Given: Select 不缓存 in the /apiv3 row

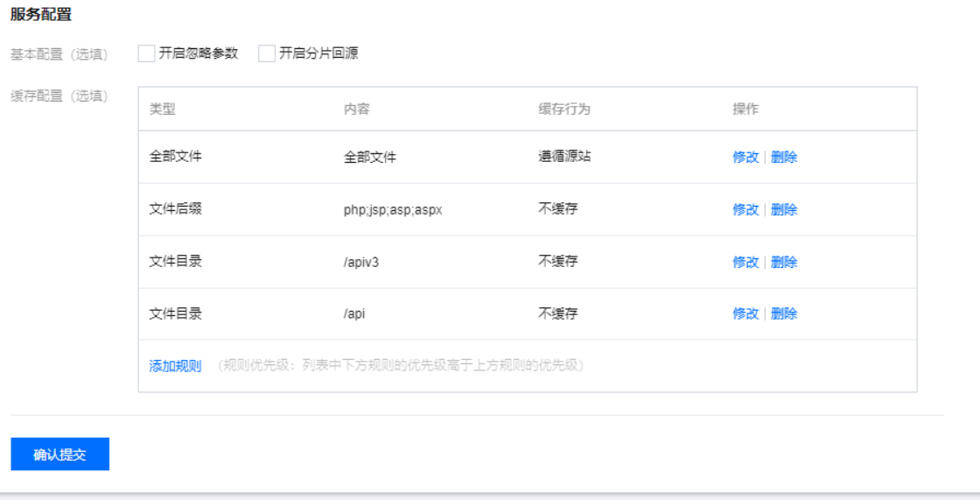Looking at the screenshot, I should (x=557, y=262).
